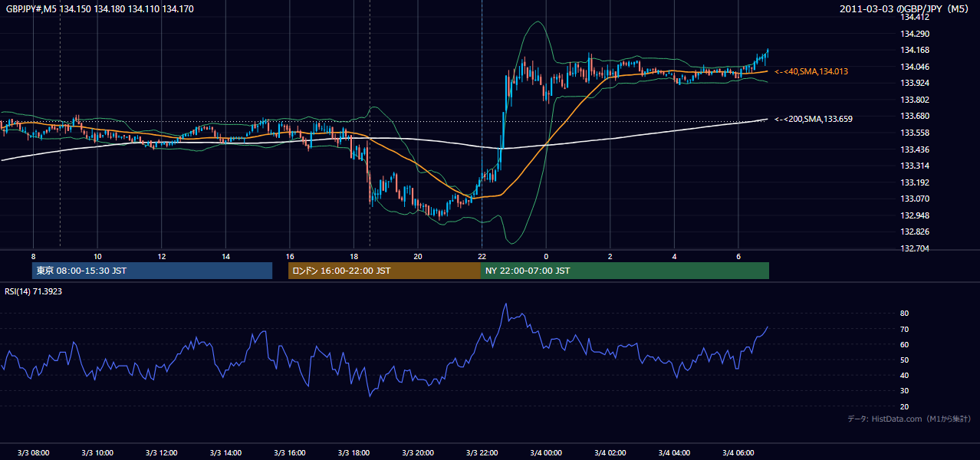Viewport: 980px width, 460px height.
Task: Click RSI scale value 20 at bottom
Action: [x=904, y=406]
